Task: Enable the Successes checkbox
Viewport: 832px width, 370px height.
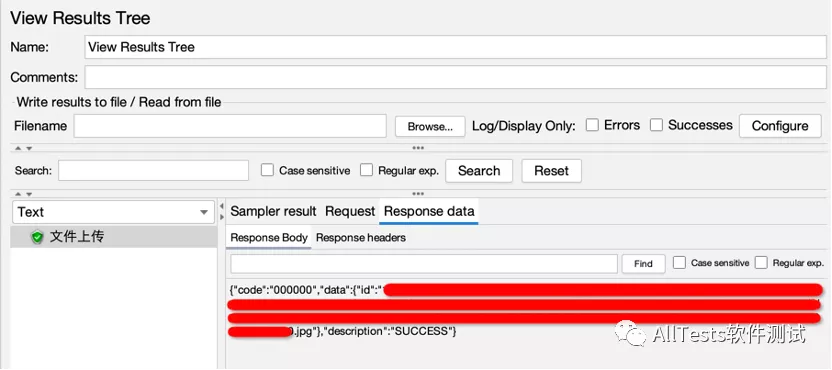Action: pyautogui.click(x=656, y=125)
